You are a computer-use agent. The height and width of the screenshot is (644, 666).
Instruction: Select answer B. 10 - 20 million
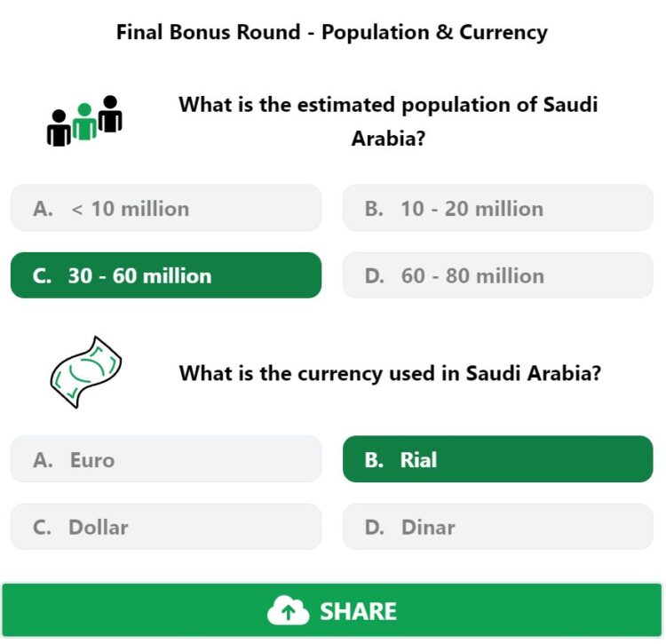(498, 208)
